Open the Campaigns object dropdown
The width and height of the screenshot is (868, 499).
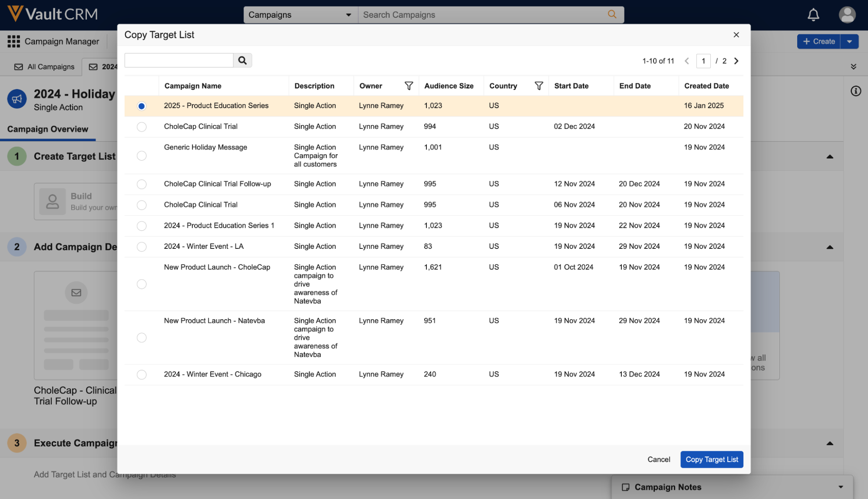tap(300, 15)
